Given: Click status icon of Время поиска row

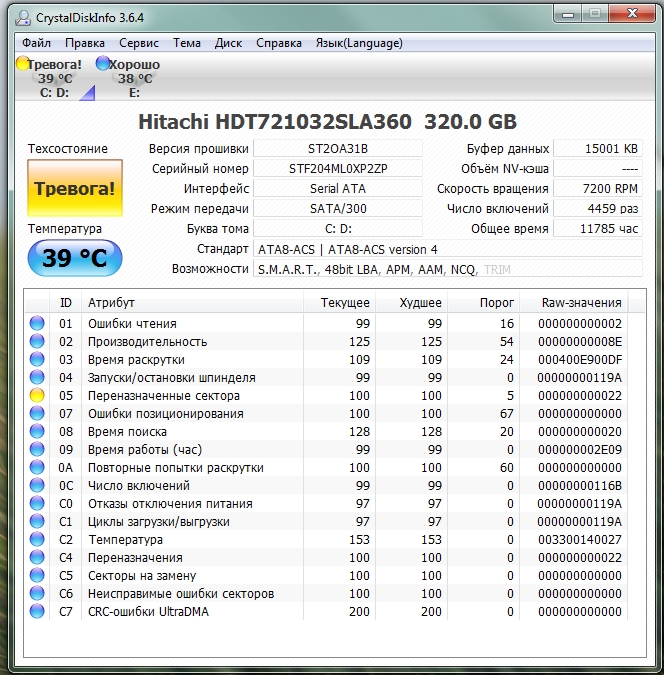Looking at the screenshot, I should click(37, 431).
